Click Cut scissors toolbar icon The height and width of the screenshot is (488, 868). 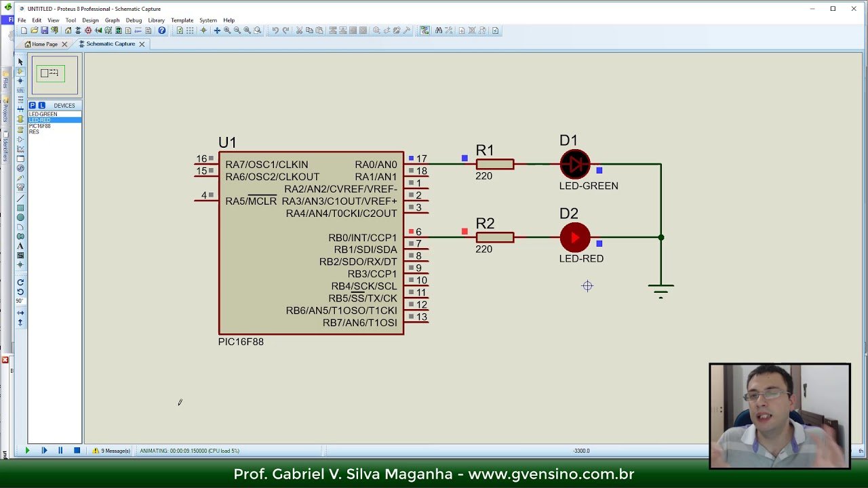tap(299, 30)
